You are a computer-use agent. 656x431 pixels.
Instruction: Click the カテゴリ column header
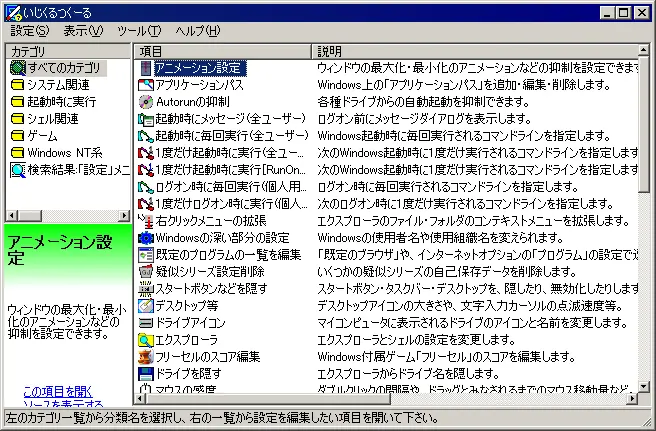click(68, 51)
